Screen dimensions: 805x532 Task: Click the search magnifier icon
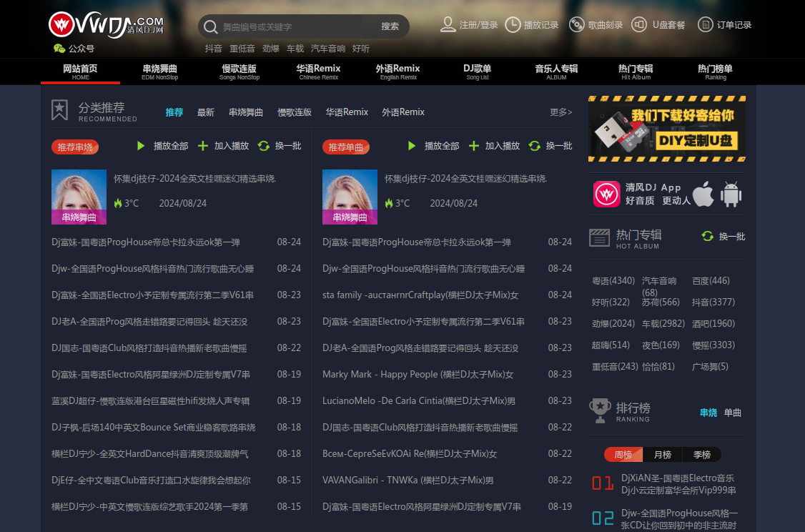210,27
